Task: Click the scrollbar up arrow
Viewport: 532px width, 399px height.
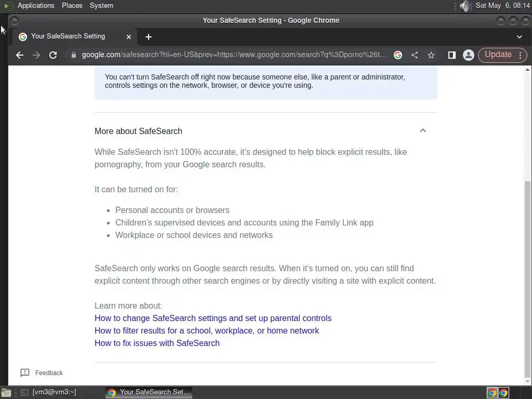Action: point(527,70)
